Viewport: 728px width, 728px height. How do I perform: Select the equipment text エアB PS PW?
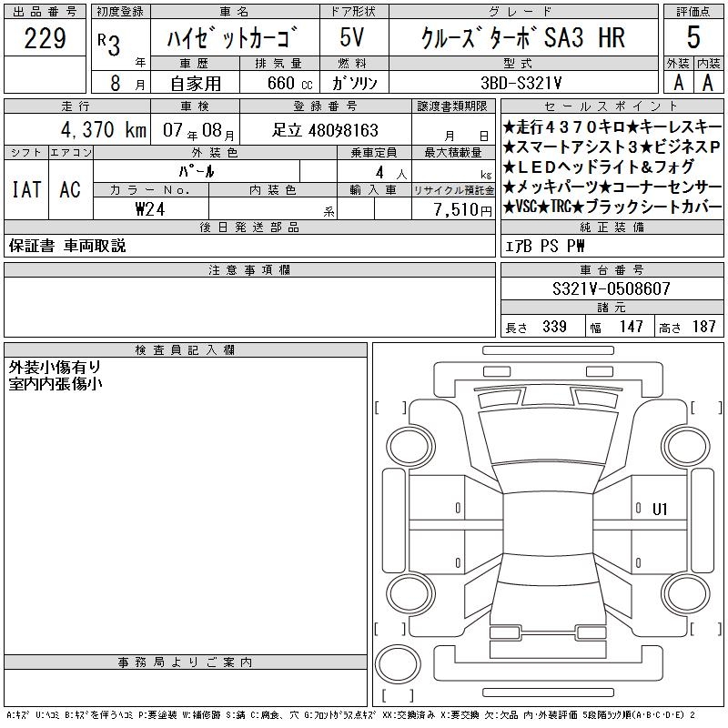[544, 246]
